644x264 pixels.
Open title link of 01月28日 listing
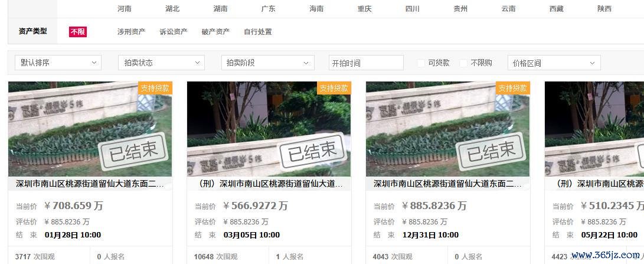coord(90,184)
